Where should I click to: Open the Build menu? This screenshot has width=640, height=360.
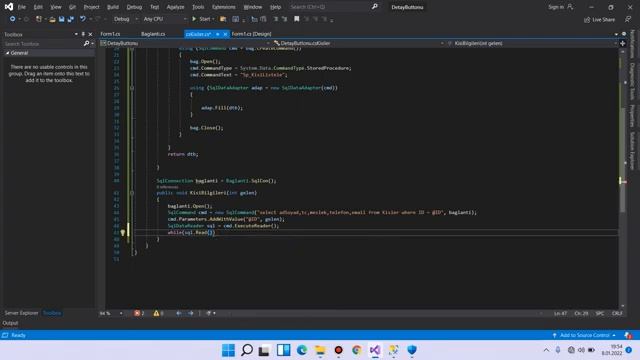pyautogui.click(x=113, y=7)
